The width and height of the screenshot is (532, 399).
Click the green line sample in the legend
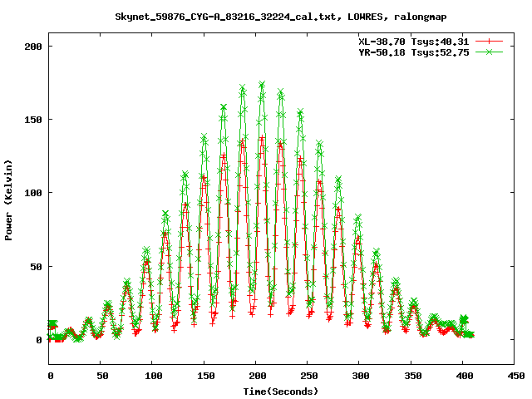pyautogui.click(x=489, y=52)
